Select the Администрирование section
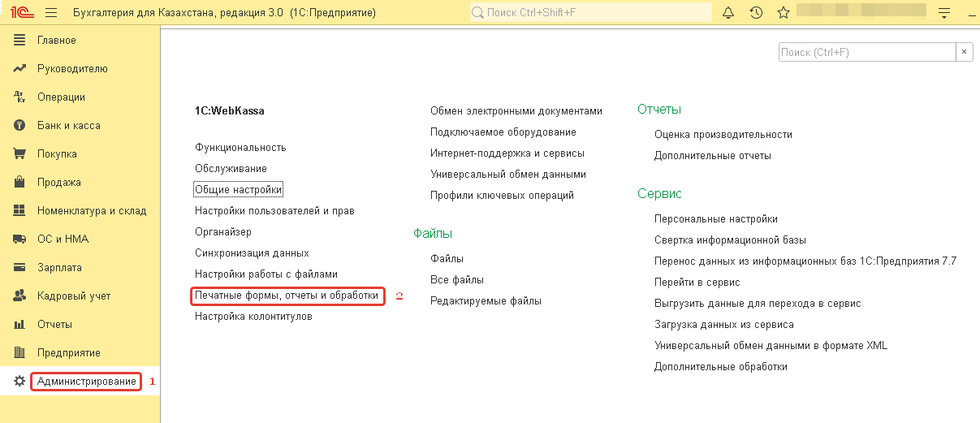The height and width of the screenshot is (423, 980). (87, 382)
